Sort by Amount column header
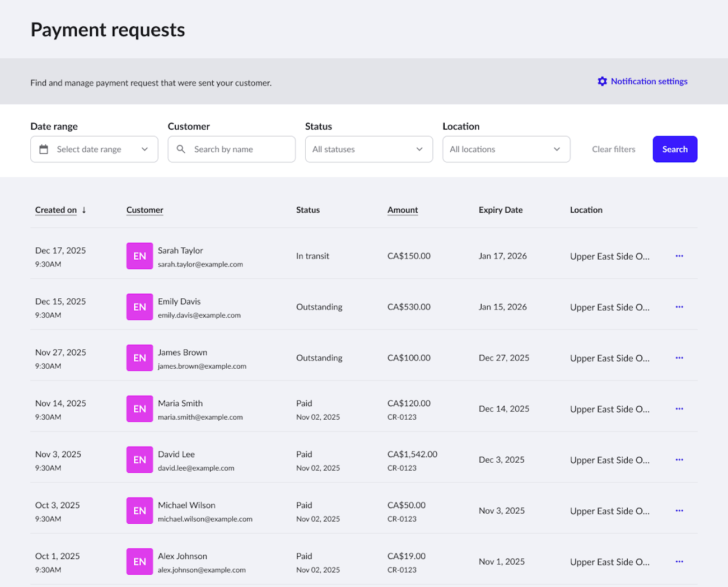Viewport: 728px width, 587px height. click(x=403, y=210)
